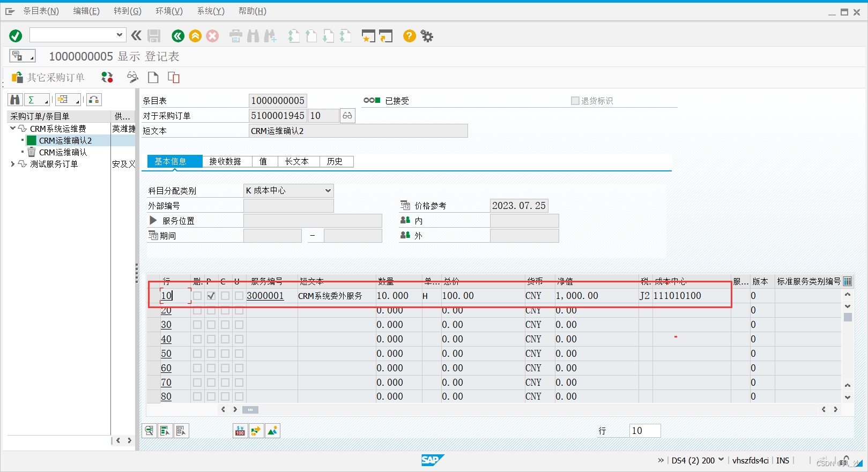Click the Find Next binoculars icon

pyautogui.click(x=270, y=36)
